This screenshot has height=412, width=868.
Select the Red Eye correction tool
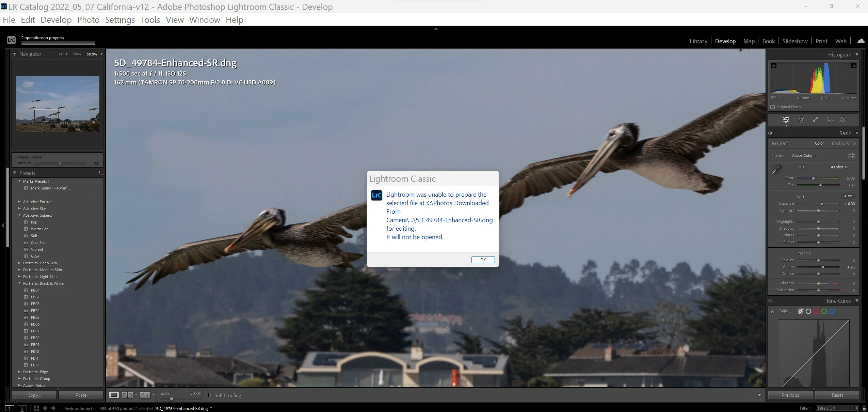pos(830,120)
